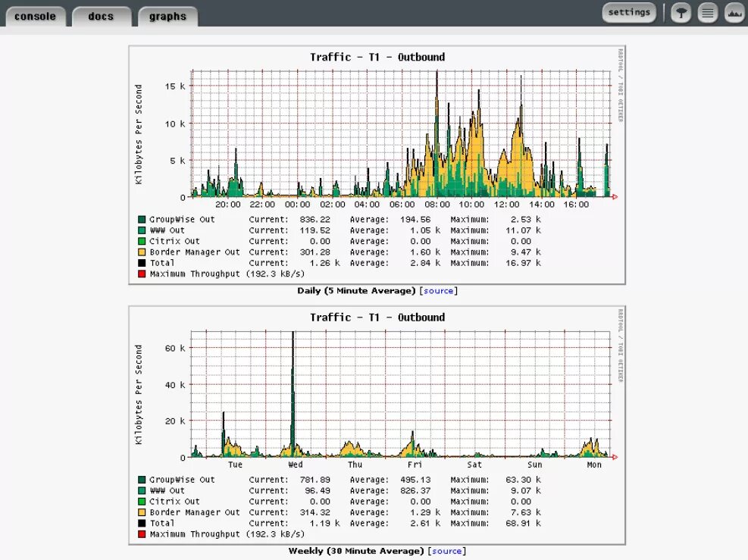
Task: Switch to list view mode icon
Action: 707,13
